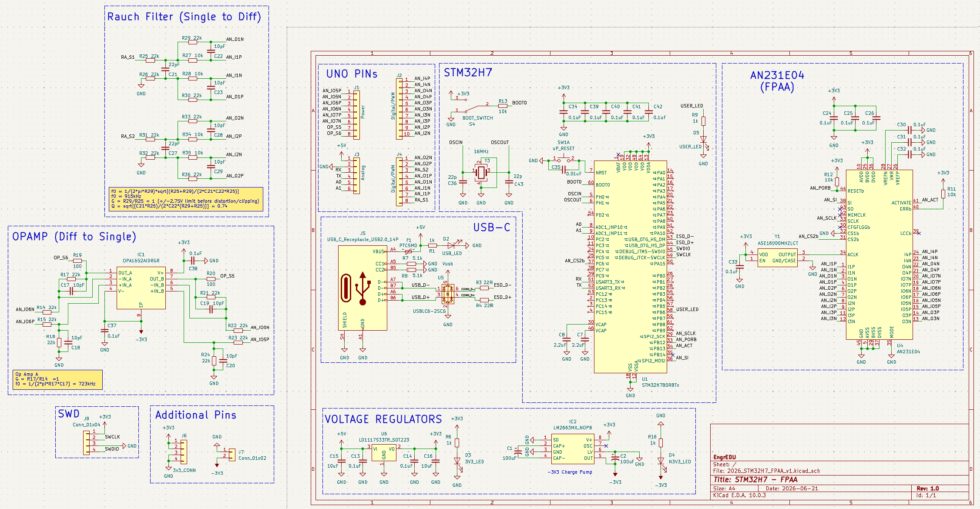Click the U5 USBLC6-2SC6 ESD protection symbol
This screenshot has width=980, height=509.
point(448,294)
